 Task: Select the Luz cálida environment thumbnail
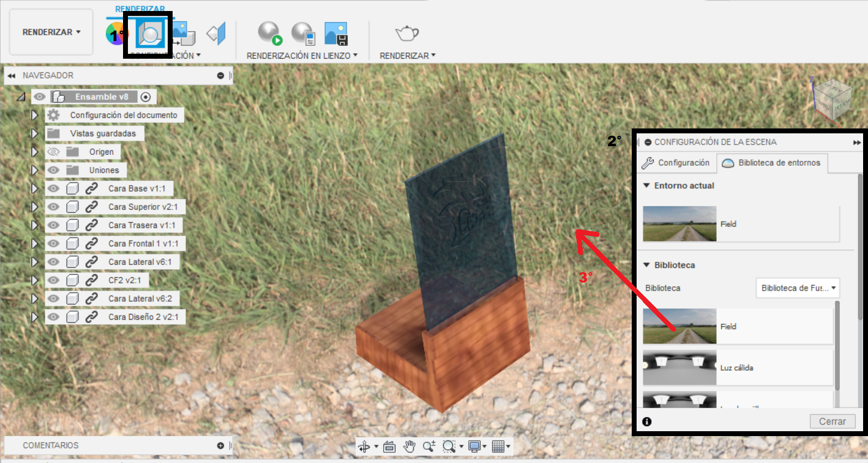679,368
